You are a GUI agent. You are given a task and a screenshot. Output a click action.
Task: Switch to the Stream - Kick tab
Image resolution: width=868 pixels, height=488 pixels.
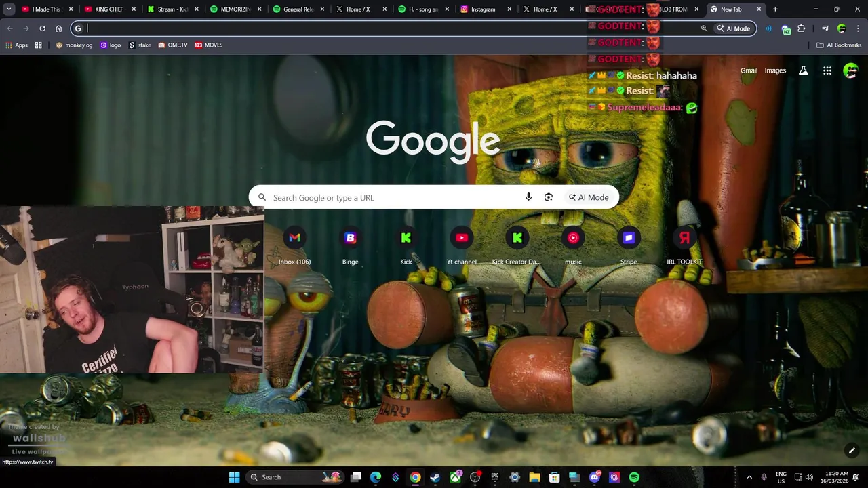coord(172,9)
